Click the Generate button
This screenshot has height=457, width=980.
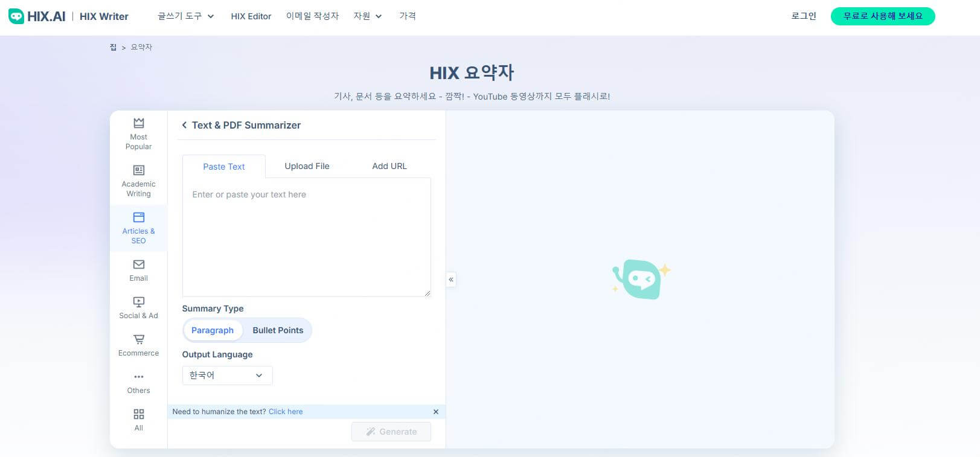pos(391,432)
